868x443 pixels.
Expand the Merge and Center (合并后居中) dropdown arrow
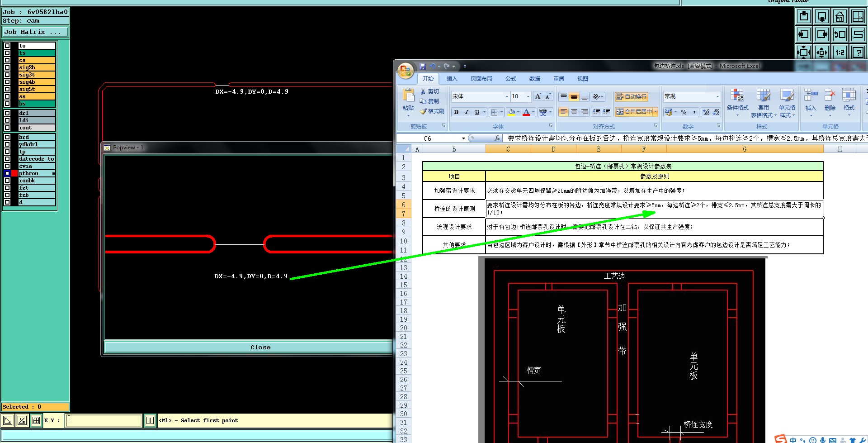pyautogui.click(x=655, y=112)
